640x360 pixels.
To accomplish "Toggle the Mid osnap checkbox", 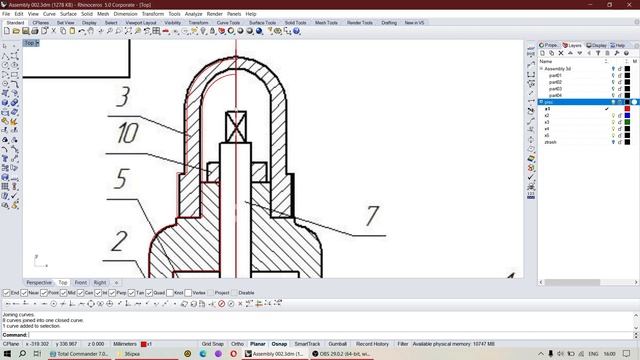I will [63, 293].
